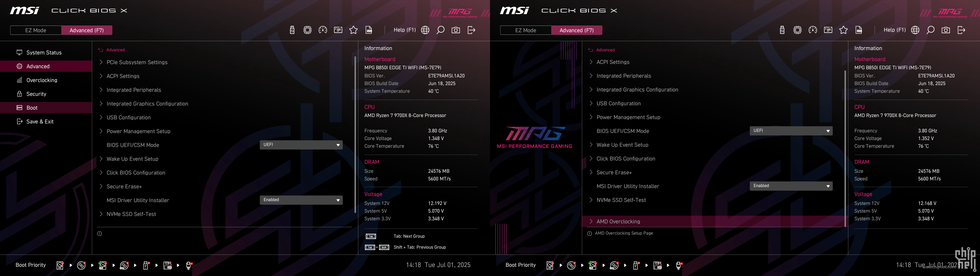Click settings list scrollbar in left screen
Viewport: 980px width, 276px height.
point(355,135)
